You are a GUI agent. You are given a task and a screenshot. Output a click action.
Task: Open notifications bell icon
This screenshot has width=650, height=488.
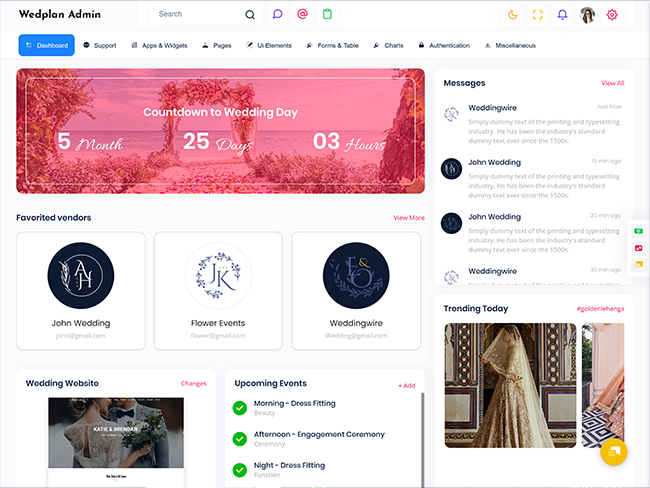point(562,15)
